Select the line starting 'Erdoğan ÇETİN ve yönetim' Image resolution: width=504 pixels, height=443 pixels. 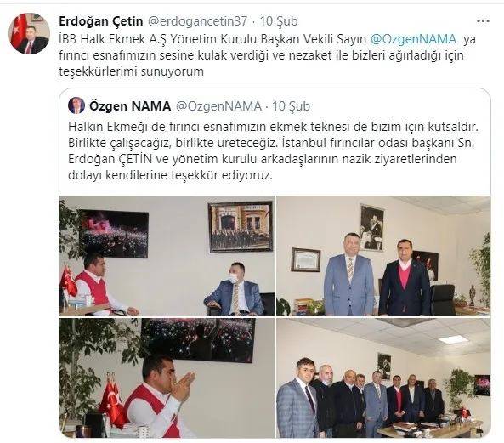[263, 159]
